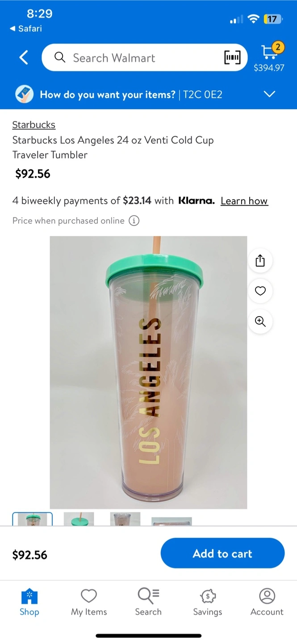Viewport: 297px width, 644px height.
Task: Open the Starbucks brand link
Action: [x=34, y=125]
